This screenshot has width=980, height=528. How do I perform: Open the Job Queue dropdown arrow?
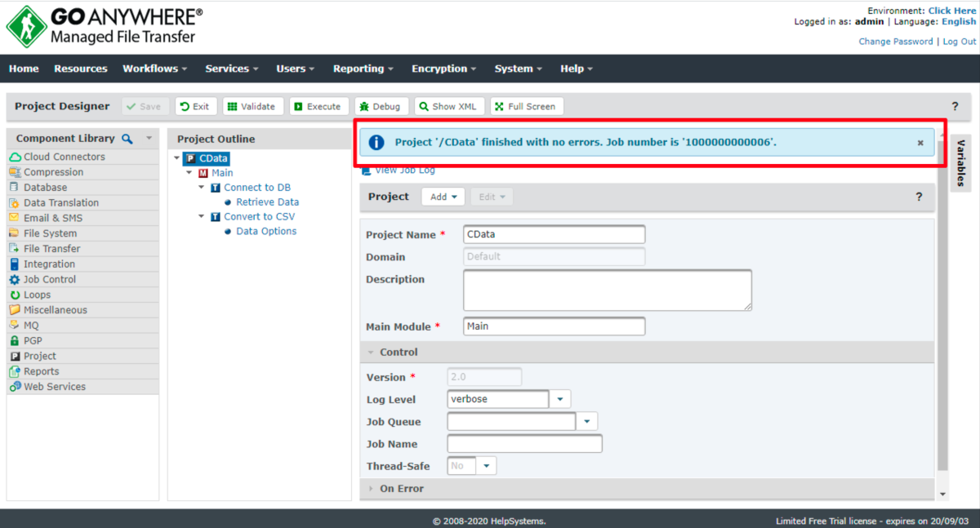point(587,422)
